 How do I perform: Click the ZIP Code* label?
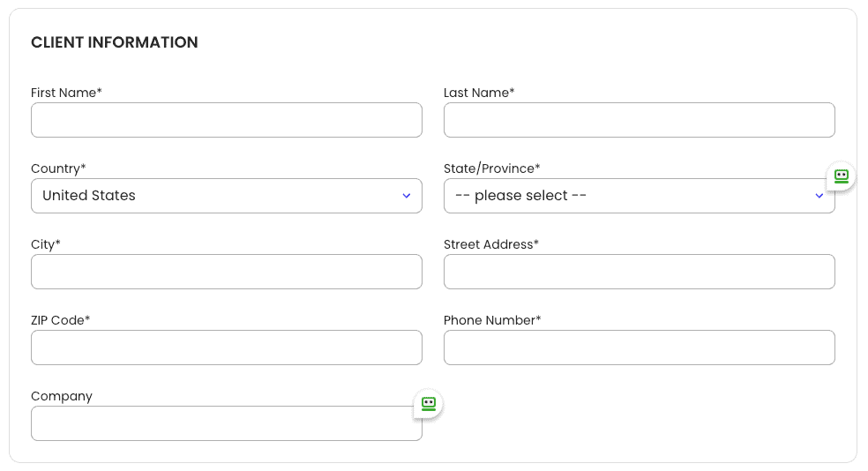[x=60, y=320]
